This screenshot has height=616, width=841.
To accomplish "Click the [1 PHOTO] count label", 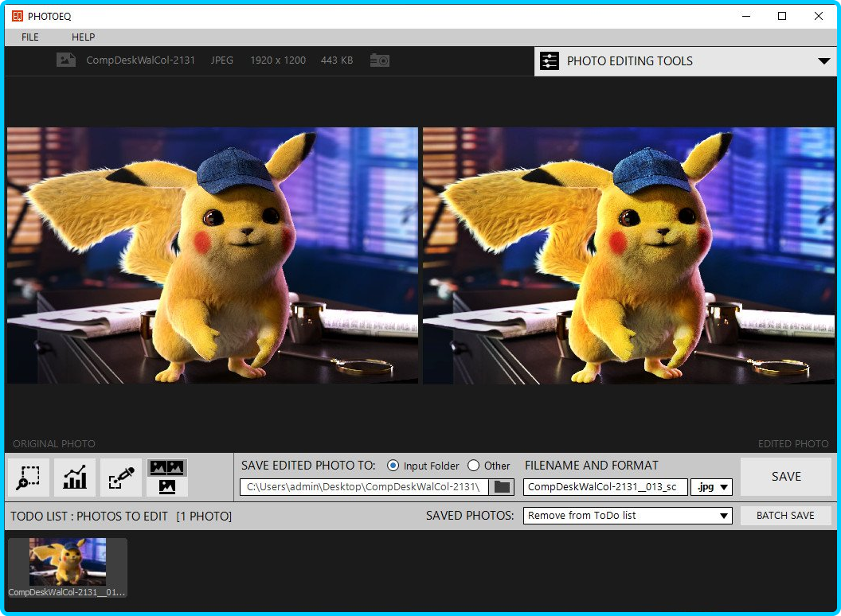I will pos(204,517).
